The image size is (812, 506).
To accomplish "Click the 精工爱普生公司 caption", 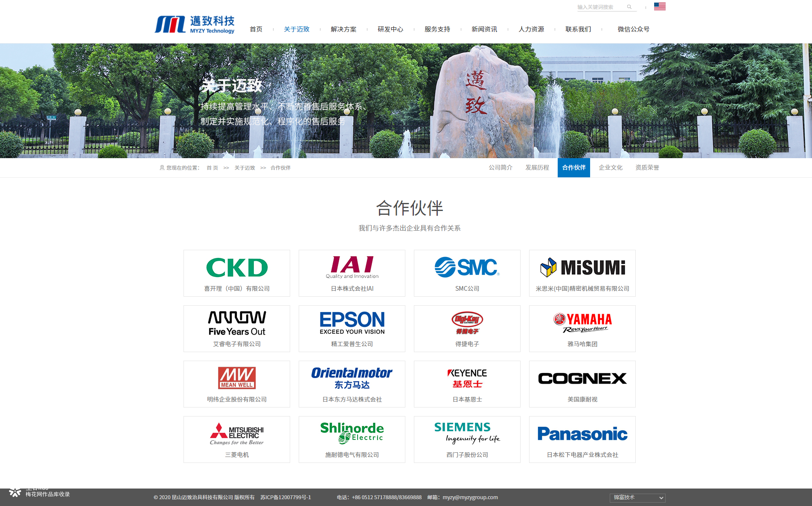I will (x=352, y=344).
